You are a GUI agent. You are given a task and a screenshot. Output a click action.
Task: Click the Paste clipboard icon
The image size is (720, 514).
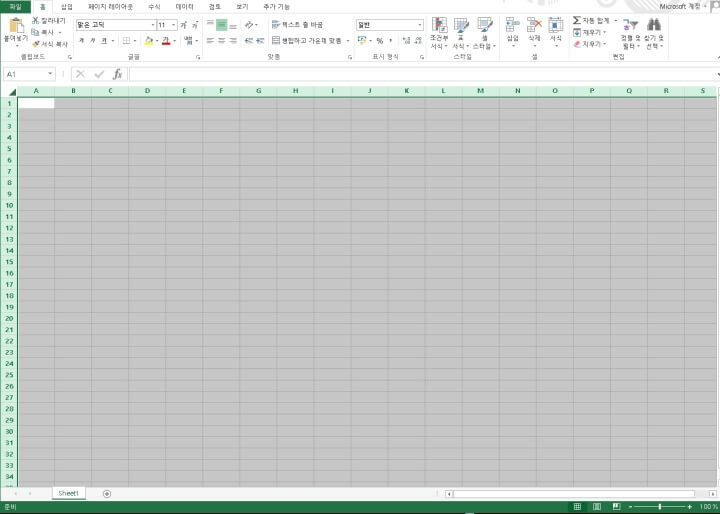pyautogui.click(x=16, y=25)
